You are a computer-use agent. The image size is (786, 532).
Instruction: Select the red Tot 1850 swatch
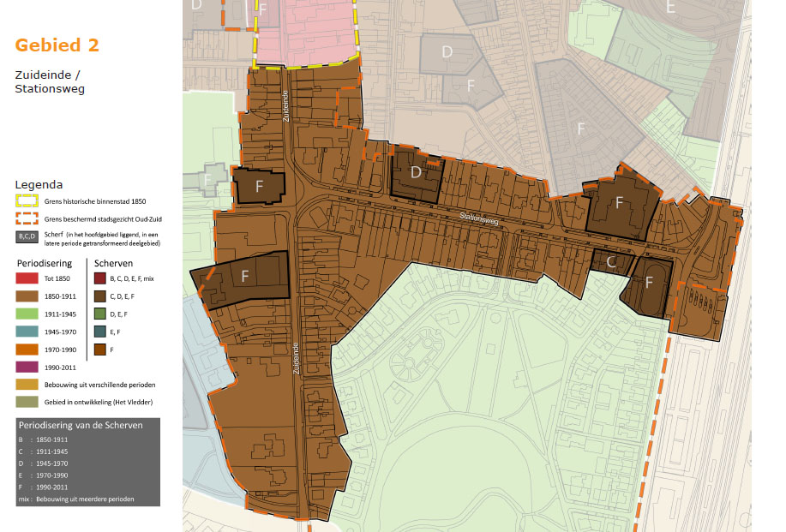click(x=27, y=278)
